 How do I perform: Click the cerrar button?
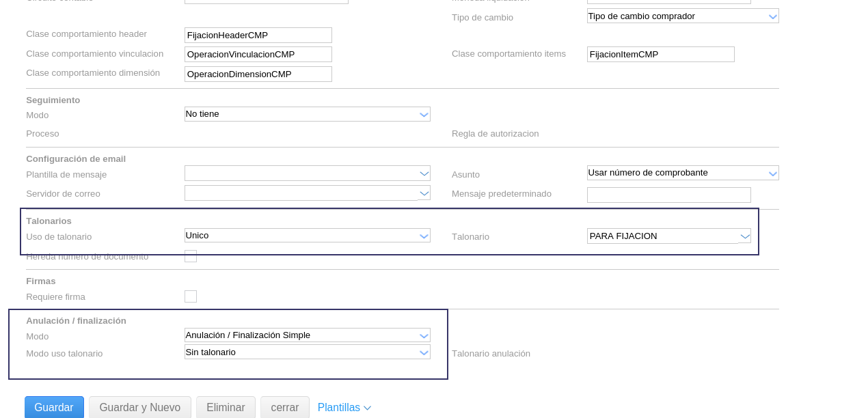click(284, 407)
